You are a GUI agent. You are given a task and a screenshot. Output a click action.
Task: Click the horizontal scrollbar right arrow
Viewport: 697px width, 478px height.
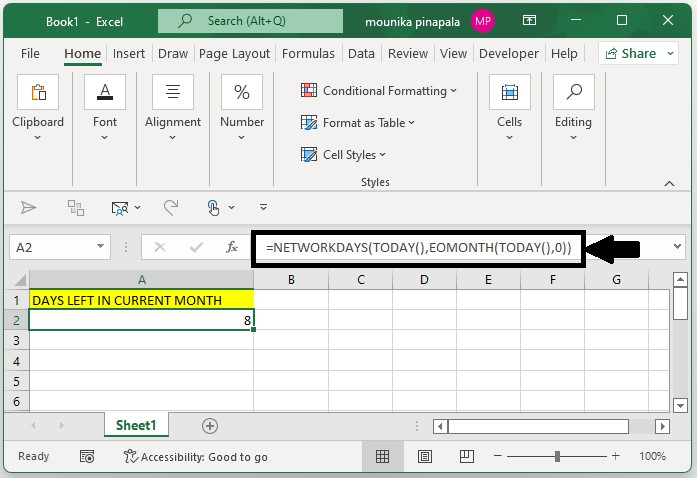tap(662, 426)
